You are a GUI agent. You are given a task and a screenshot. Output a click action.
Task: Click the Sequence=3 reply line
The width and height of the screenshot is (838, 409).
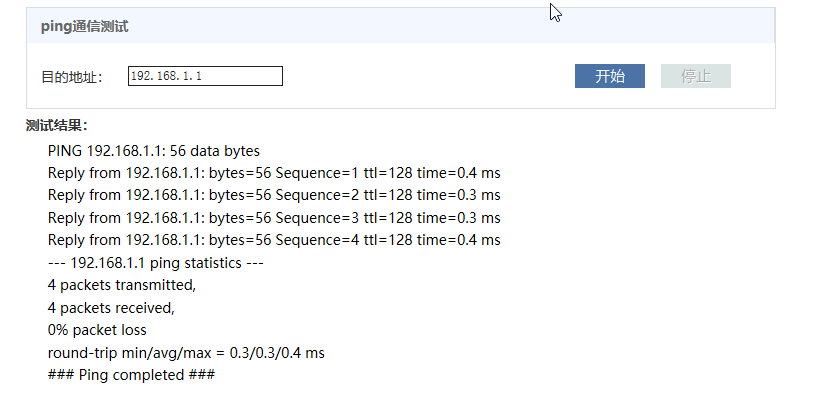click(x=273, y=217)
